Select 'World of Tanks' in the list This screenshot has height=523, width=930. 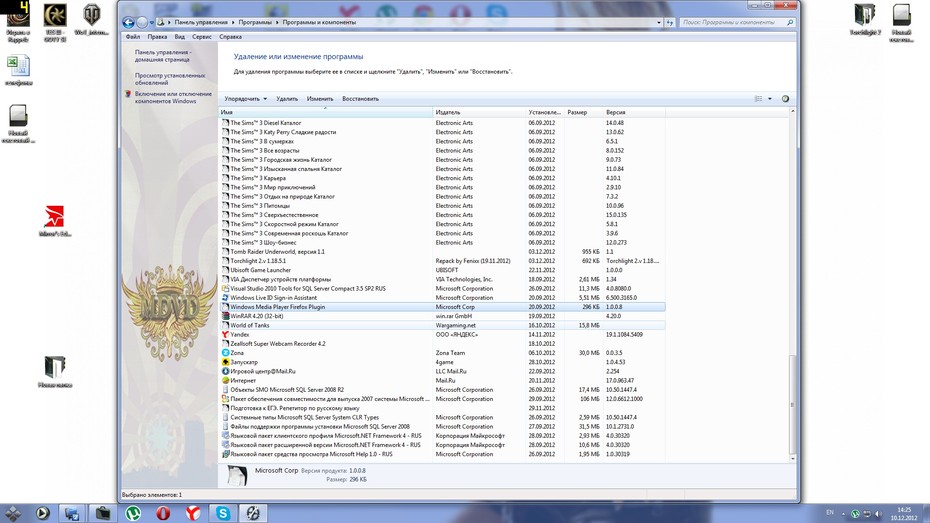pyautogui.click(x=442, y=326)
